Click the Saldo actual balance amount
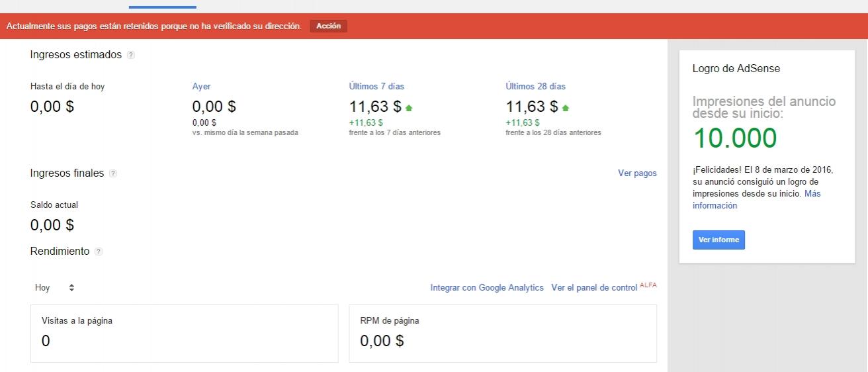Image resolution: width=868 pixels, height=372 pixels. [x=52, y=225]
